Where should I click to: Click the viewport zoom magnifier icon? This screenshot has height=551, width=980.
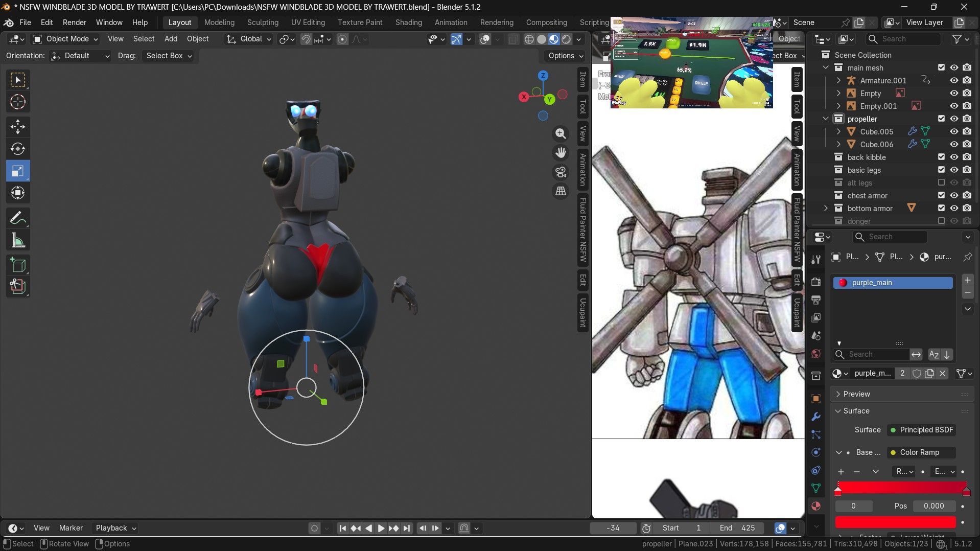[561, 133]
